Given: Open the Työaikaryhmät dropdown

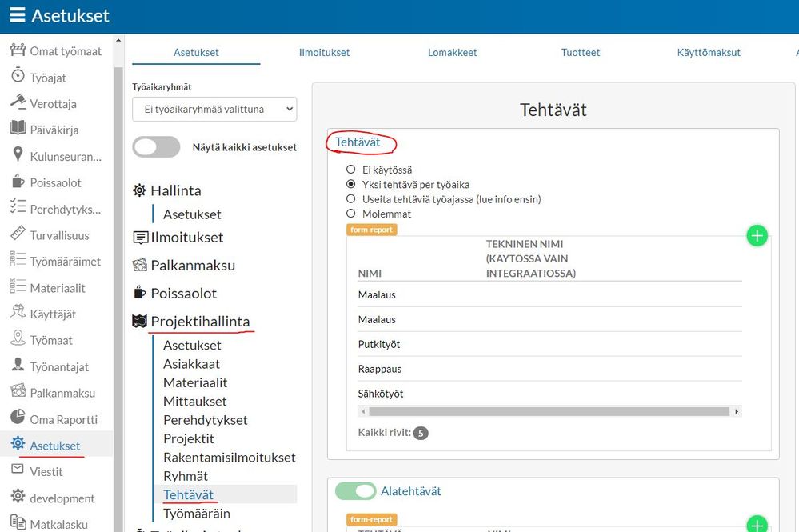Looking at the screenshot, I should tap(214, 109).
